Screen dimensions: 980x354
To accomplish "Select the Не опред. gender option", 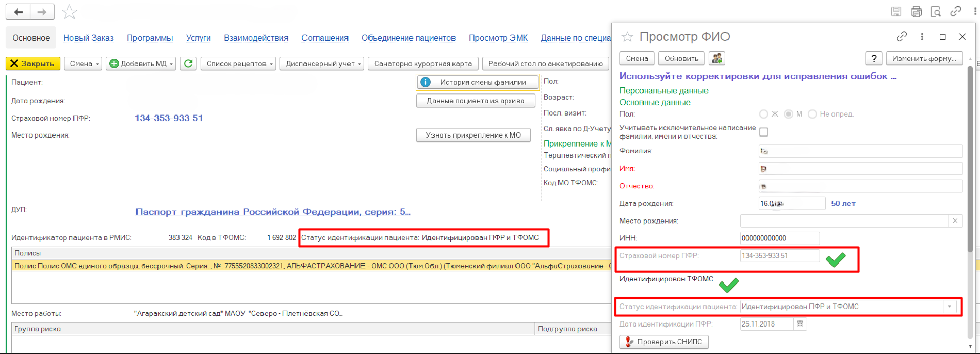I will [812, 114].
